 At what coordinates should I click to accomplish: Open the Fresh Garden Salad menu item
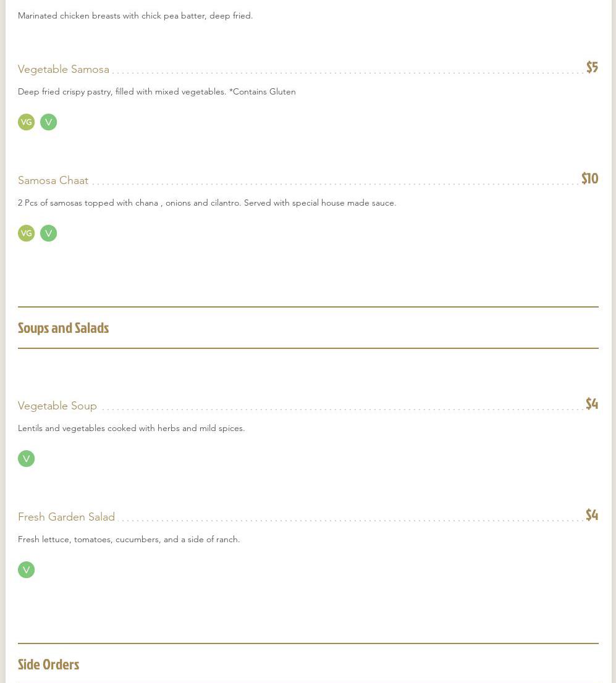[67, 517]
